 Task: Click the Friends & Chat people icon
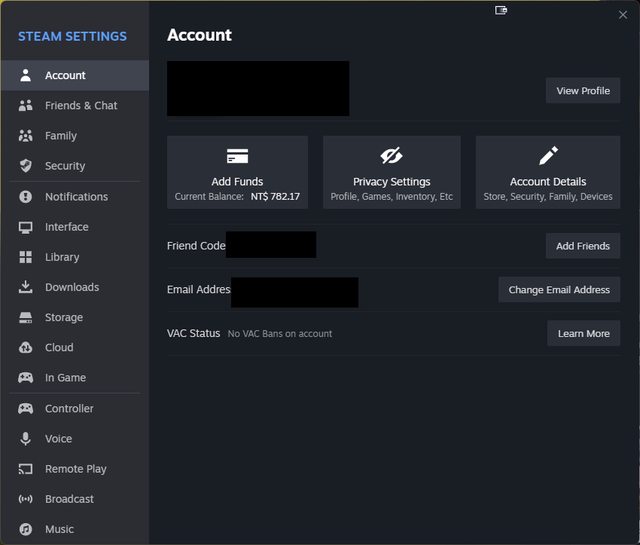coord(26,106)
